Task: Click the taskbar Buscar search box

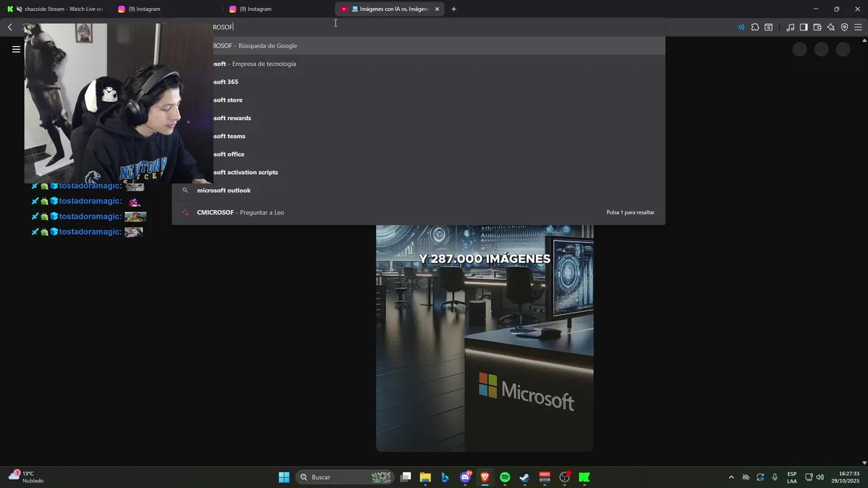Action: point(347,477)
